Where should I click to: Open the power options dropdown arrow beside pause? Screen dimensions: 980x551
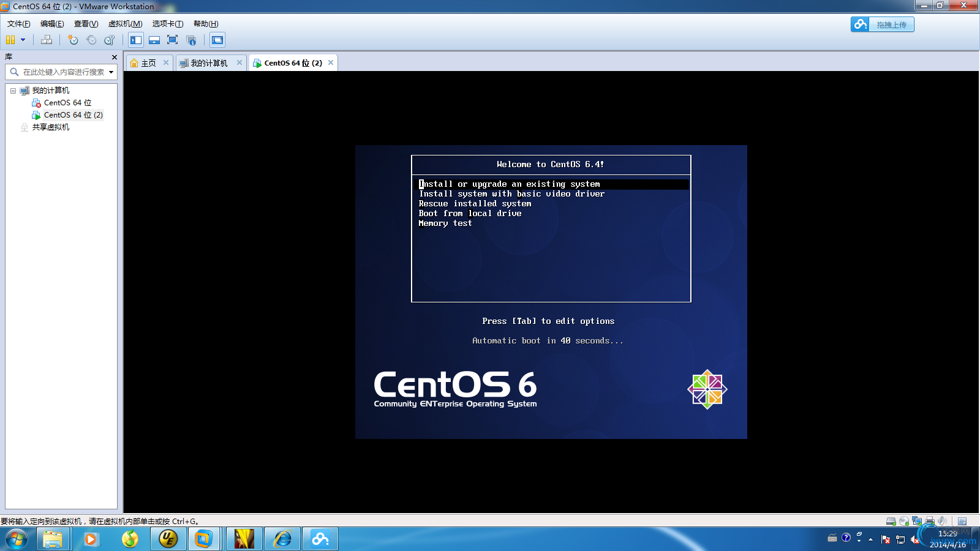point(23,40)
